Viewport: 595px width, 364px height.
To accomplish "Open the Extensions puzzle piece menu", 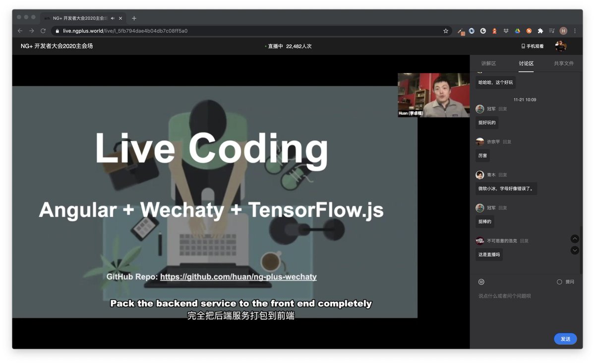I will point(540,31).
